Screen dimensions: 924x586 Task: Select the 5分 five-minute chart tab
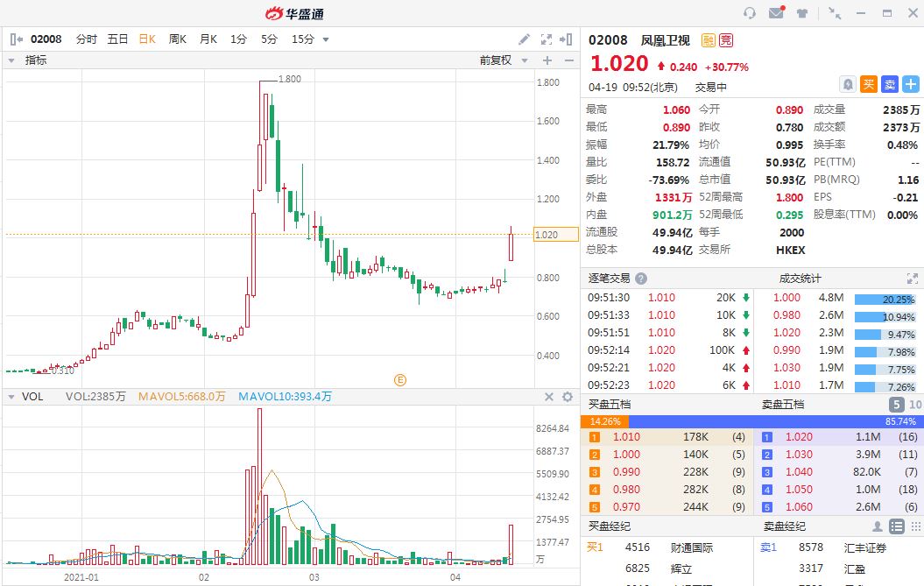coord(269,39)
